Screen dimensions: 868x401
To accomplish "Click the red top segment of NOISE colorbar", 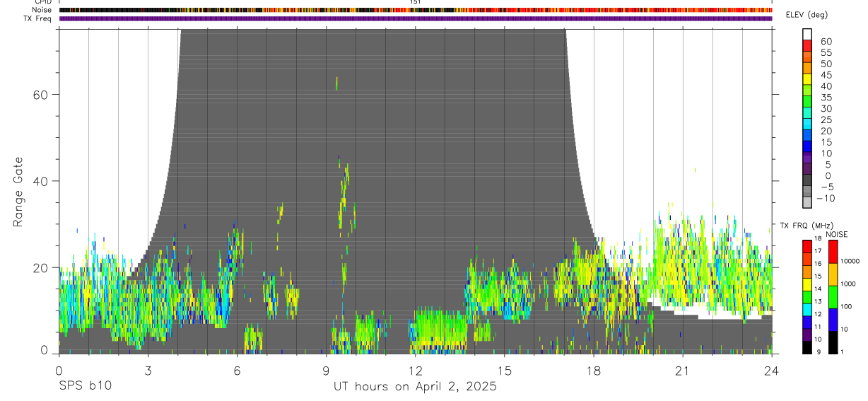I will click(833, 252).
